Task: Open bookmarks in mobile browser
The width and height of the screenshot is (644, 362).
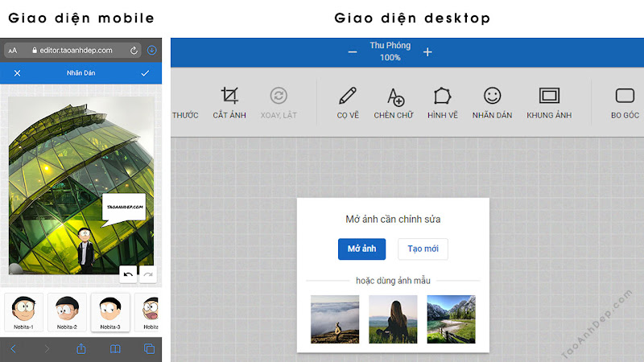Action: point(115,349)
